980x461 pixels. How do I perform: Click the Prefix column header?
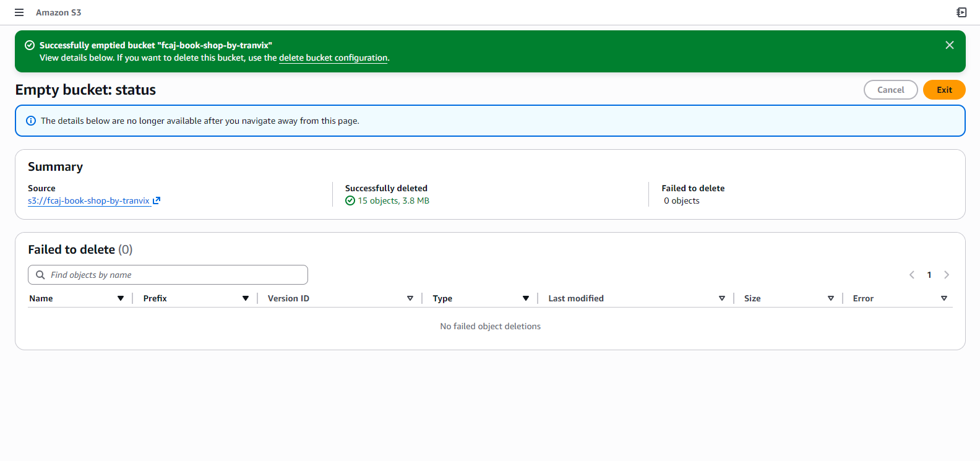[x=155, y=298]
